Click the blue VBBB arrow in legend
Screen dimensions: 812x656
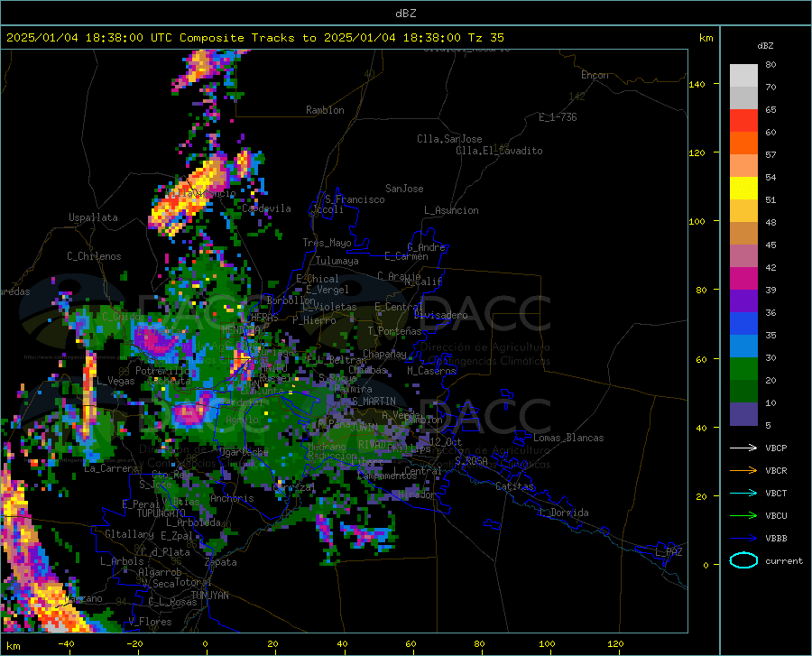click(743, 539)
